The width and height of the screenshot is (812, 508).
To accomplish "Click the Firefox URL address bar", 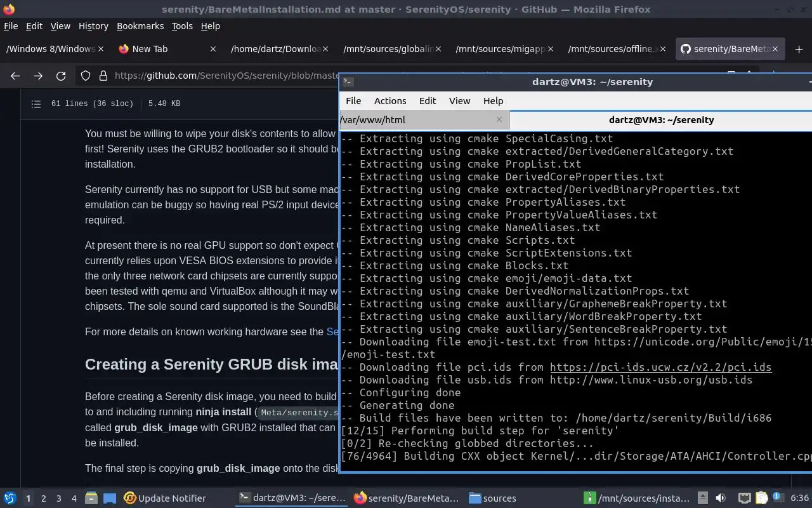I will pyautogui.click(x=226, y=76).
